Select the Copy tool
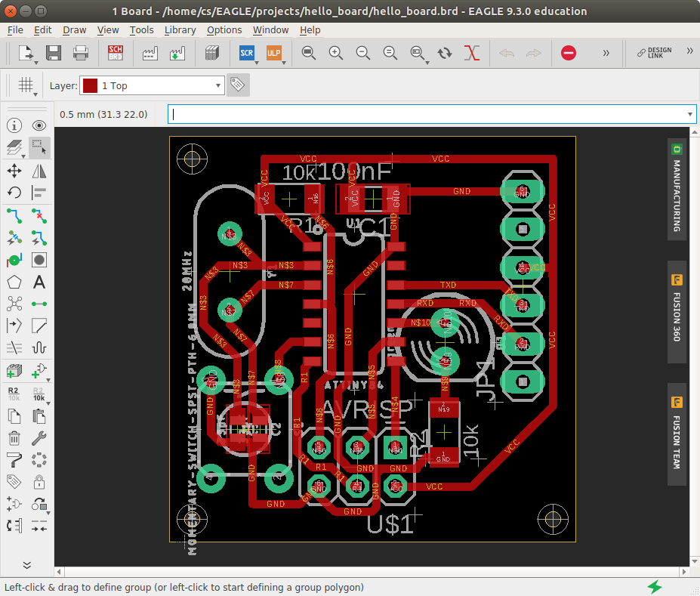The image size is (700, 596). [x=14, y=416]
